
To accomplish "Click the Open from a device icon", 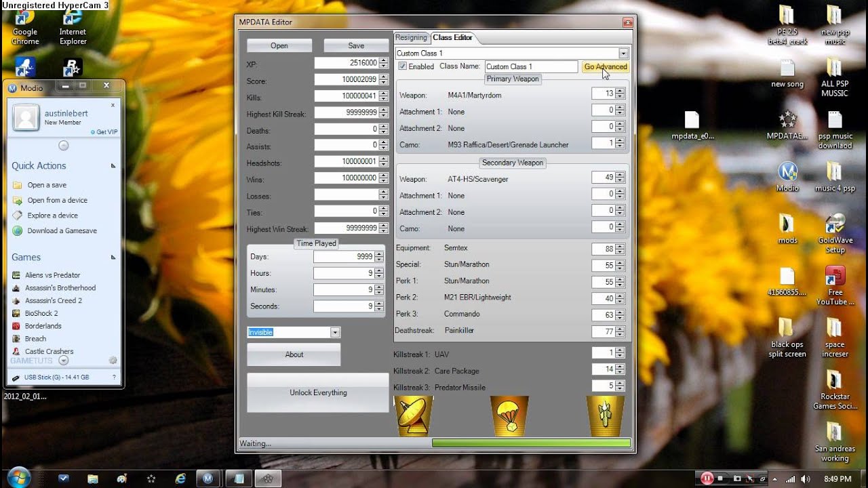I will [x=18, y=201].
